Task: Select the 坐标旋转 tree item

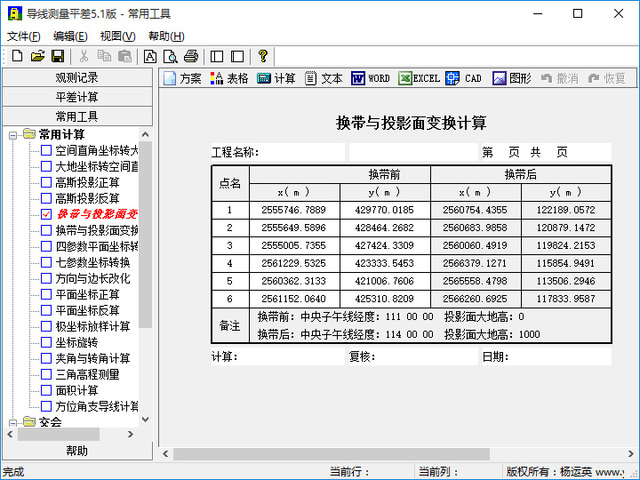Action: tap(77, 342)
